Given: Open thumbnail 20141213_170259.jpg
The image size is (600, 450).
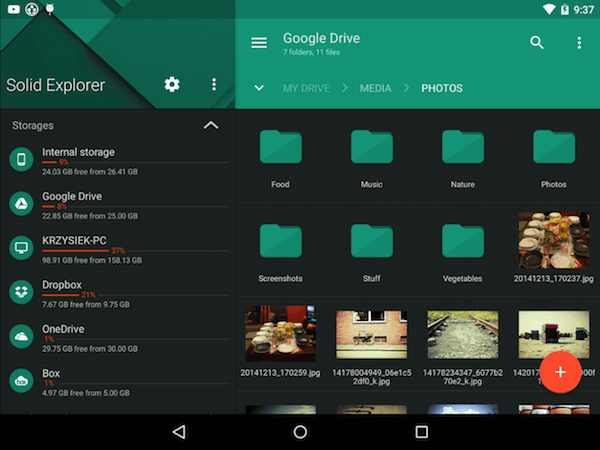Looking at the screenshot, I should click(280, 334).
